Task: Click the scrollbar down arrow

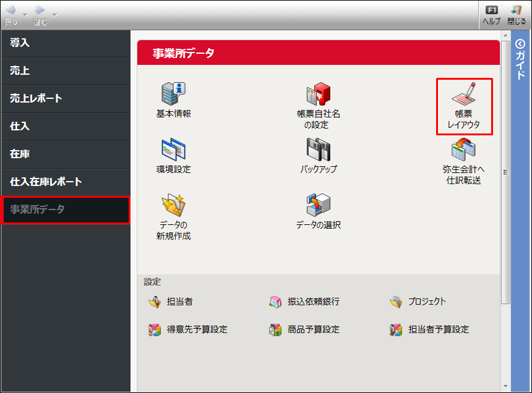Action: [505, 386]
